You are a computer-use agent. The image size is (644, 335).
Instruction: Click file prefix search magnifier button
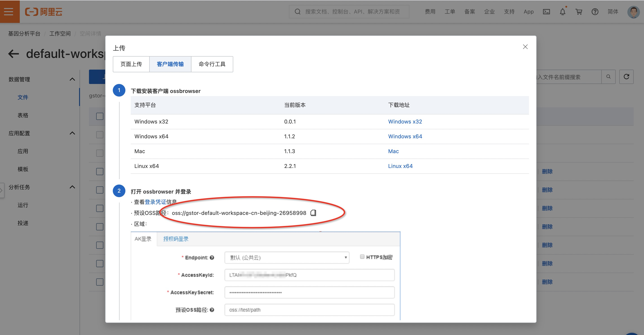[608, 77]
